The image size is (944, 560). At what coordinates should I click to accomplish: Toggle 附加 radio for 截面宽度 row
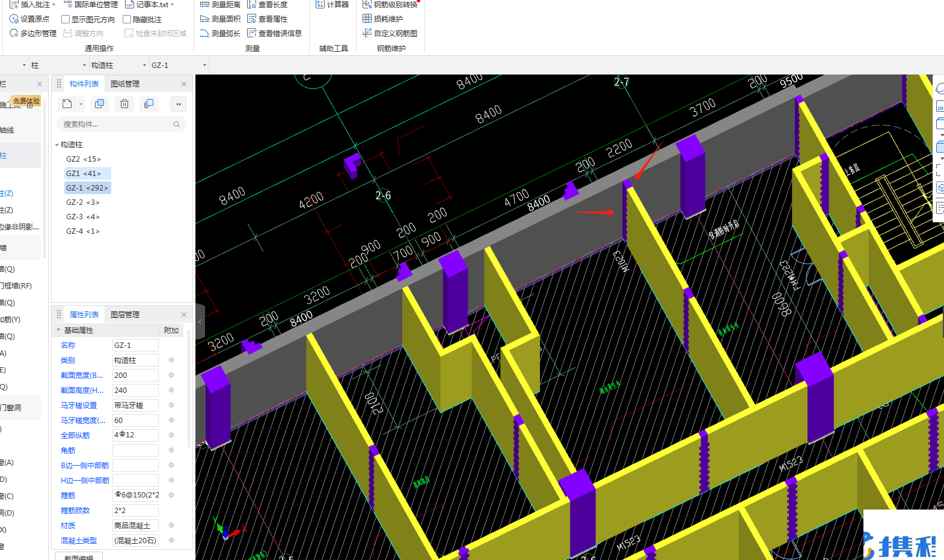coord(171,376)
